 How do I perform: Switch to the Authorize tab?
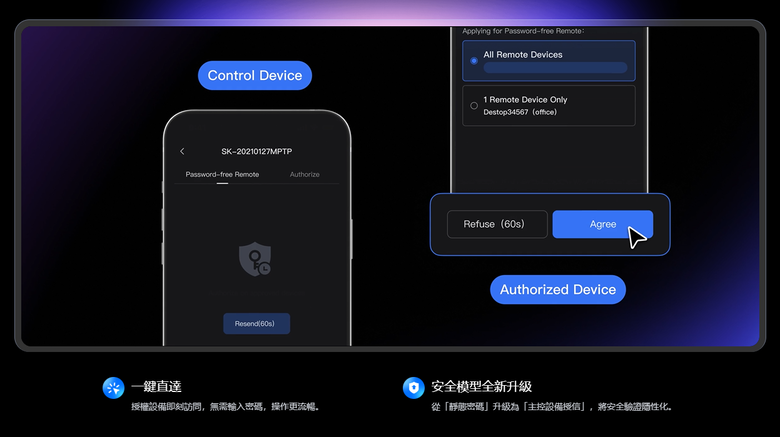coord(304,174)
